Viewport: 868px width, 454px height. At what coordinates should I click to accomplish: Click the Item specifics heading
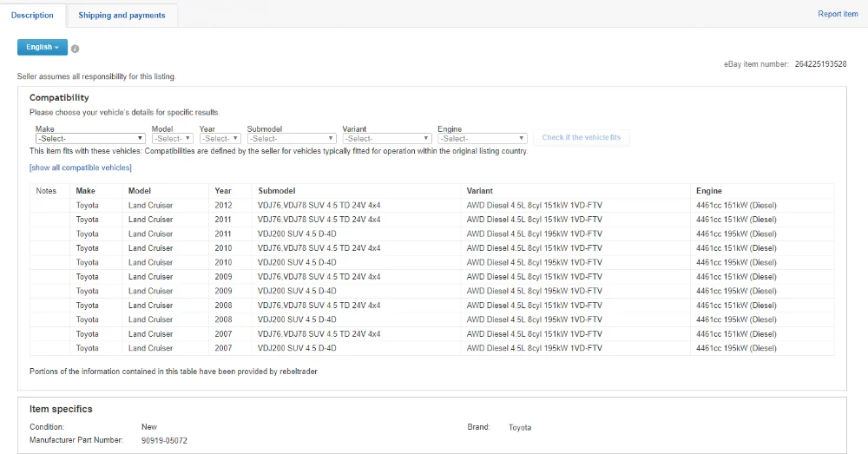(x=61, y=409)
